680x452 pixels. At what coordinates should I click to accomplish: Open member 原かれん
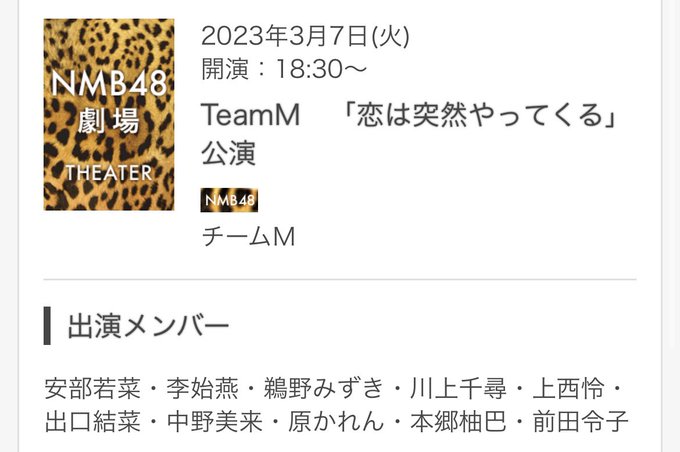336,421
